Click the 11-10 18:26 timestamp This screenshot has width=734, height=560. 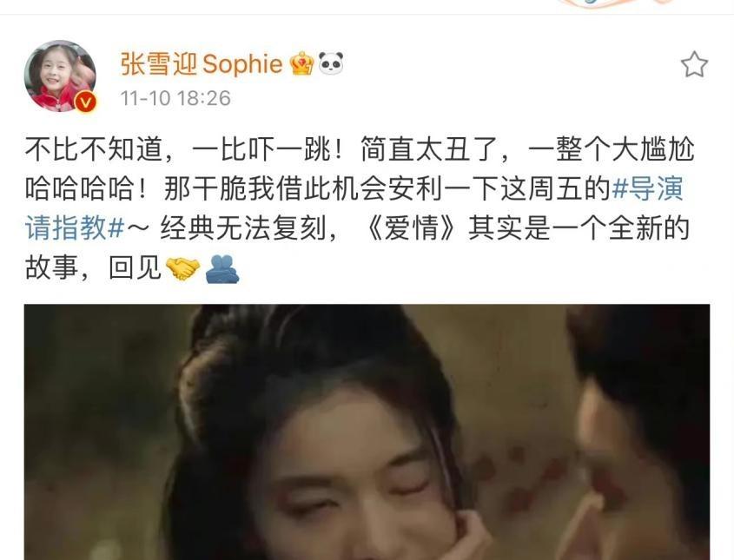tap(175, 98)
